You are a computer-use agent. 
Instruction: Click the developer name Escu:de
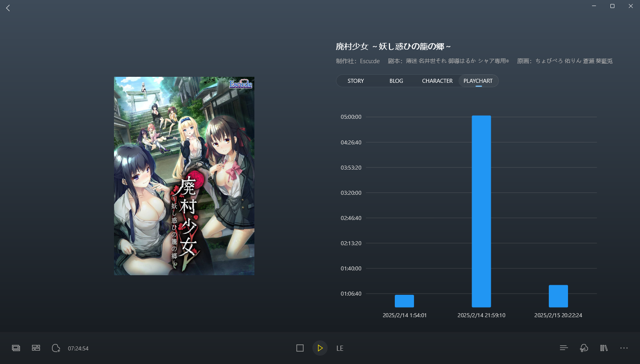click(370, 61)
